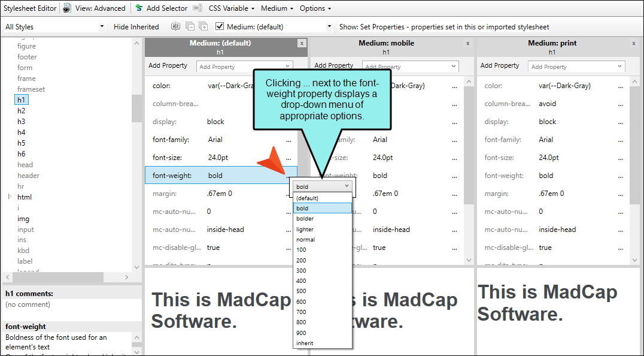644x356 pixels.
Task: Click ellipsis for font-family in mobile medium
Action: click(x=455, y=141)
